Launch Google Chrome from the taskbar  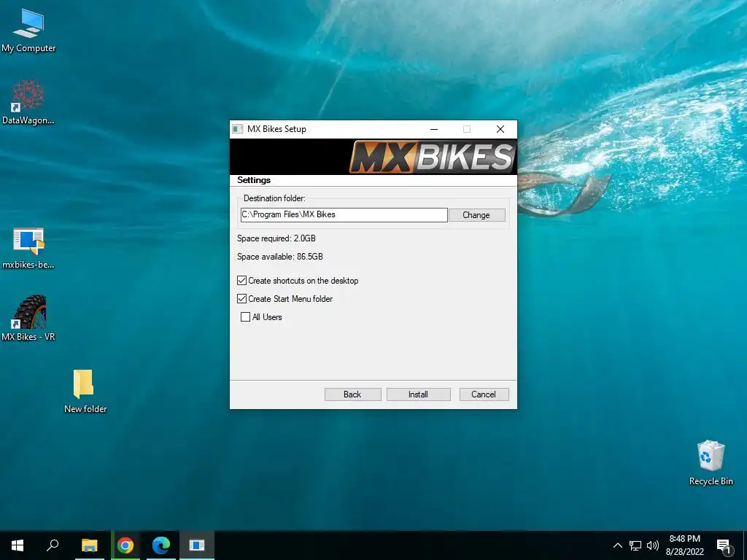[x=125, y=545]
